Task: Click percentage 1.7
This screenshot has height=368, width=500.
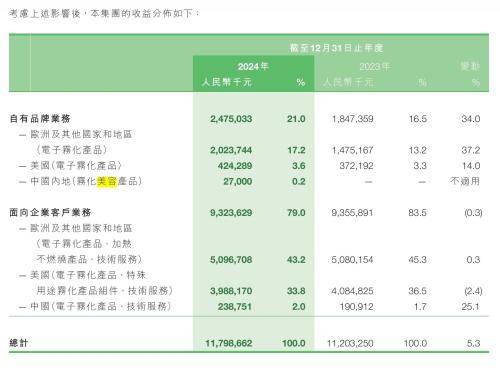Action: (420, 307)
